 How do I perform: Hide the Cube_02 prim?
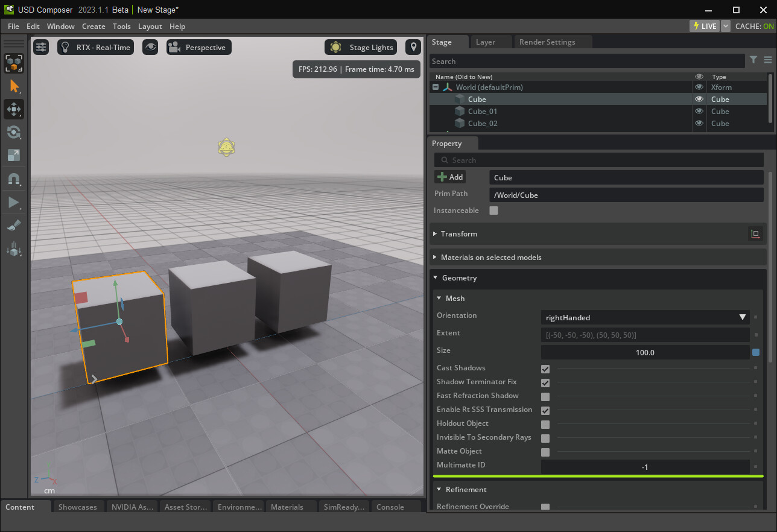[699, 124]
